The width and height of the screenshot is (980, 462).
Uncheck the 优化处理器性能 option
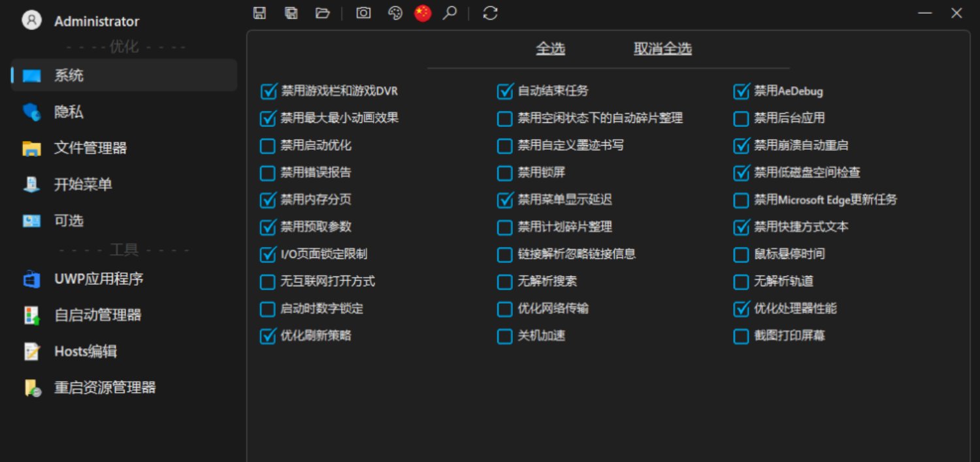tap(741, 309)
